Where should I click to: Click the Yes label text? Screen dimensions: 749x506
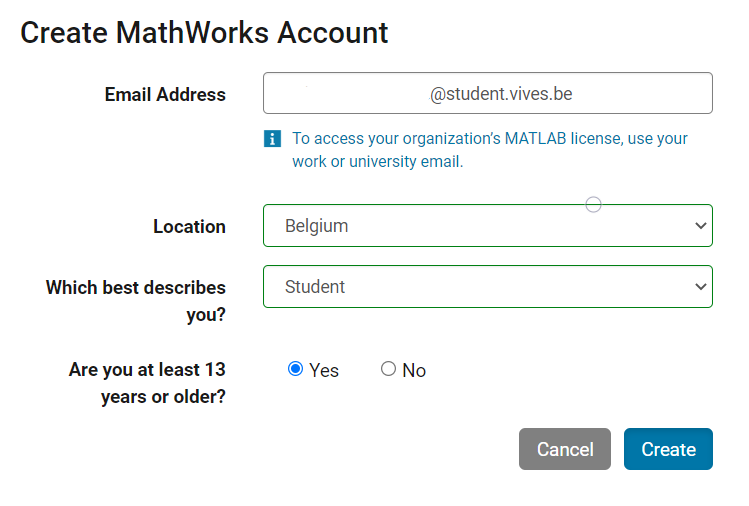tap(324, 370)
